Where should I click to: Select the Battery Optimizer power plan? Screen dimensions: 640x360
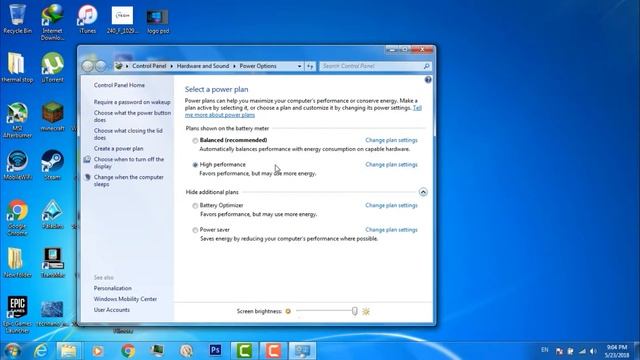click(195, 206)
